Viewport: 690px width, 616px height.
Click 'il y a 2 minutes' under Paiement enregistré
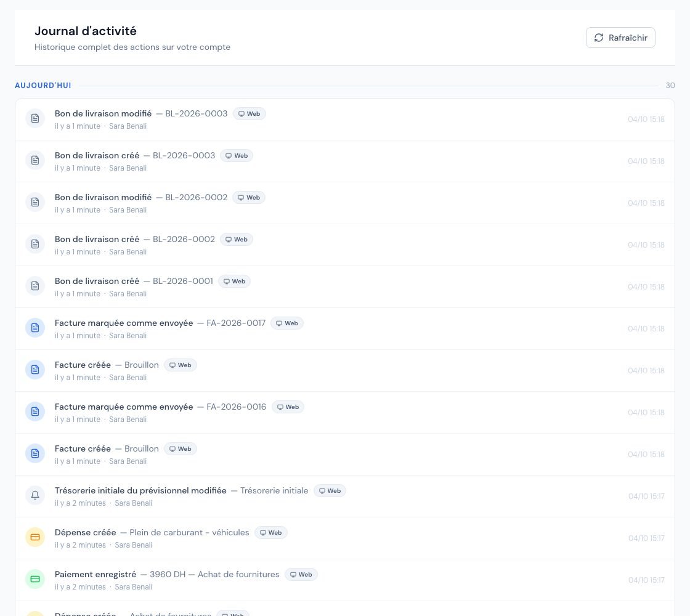pyautogui.click(x=80, y=586)
